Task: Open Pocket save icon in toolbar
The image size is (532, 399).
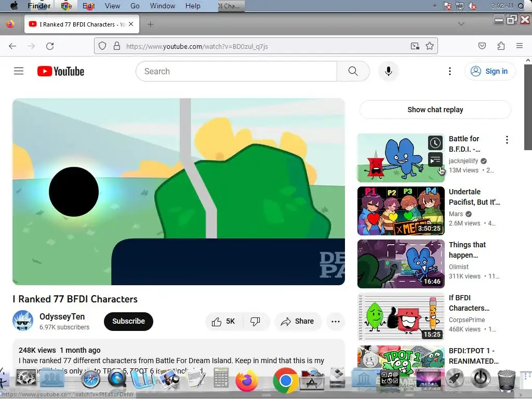Action: [x=482, y=46]
